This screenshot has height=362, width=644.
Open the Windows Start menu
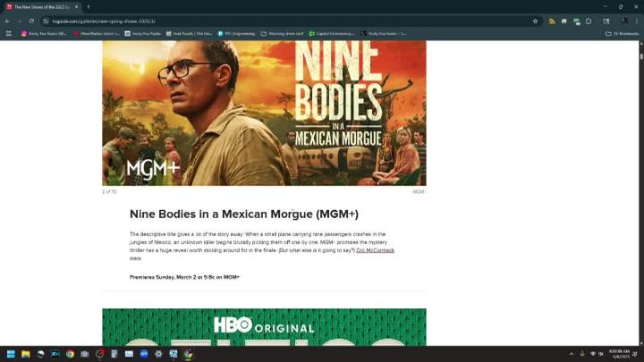pos(11,354)
